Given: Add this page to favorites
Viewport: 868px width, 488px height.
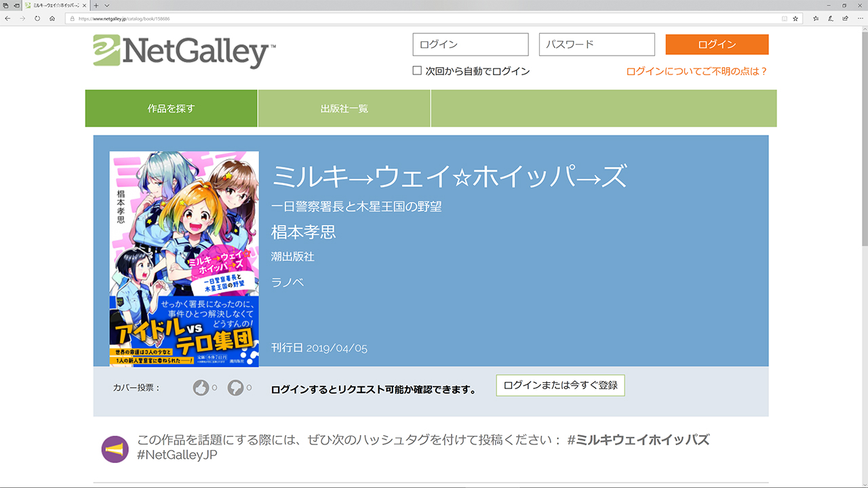Looking at the screenshot, I should pos(795,18).
